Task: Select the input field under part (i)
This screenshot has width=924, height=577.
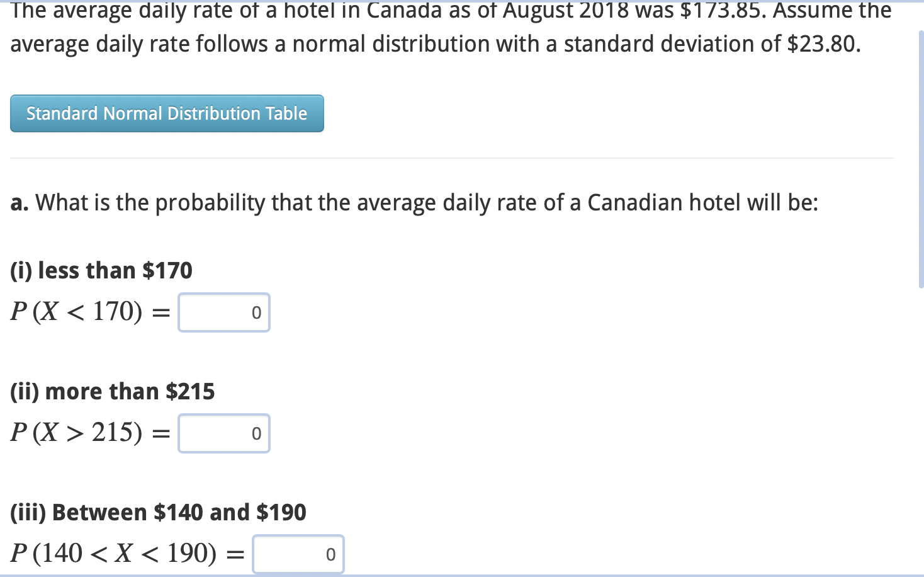Action: click(x=223, y=312)
